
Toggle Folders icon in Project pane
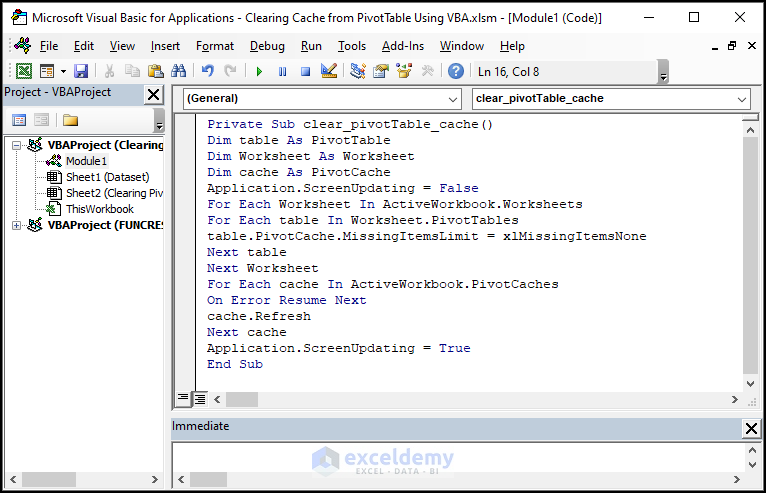(70, 120)
